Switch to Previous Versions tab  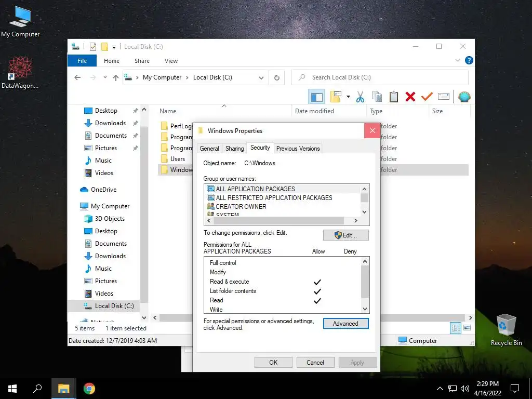pos(298,148)
